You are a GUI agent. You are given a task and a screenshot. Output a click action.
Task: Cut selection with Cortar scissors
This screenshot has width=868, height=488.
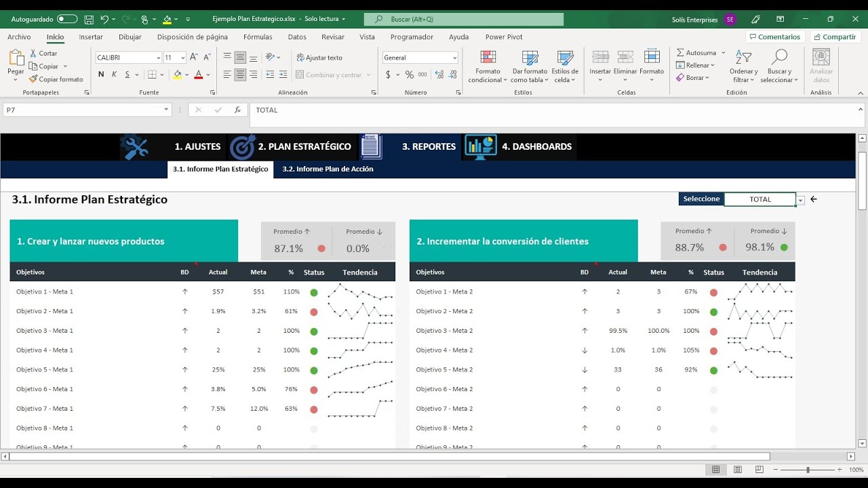[43, 53]
